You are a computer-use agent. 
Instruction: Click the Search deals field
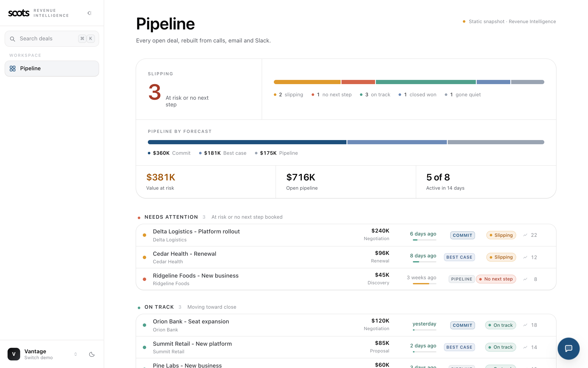(52, 39)
